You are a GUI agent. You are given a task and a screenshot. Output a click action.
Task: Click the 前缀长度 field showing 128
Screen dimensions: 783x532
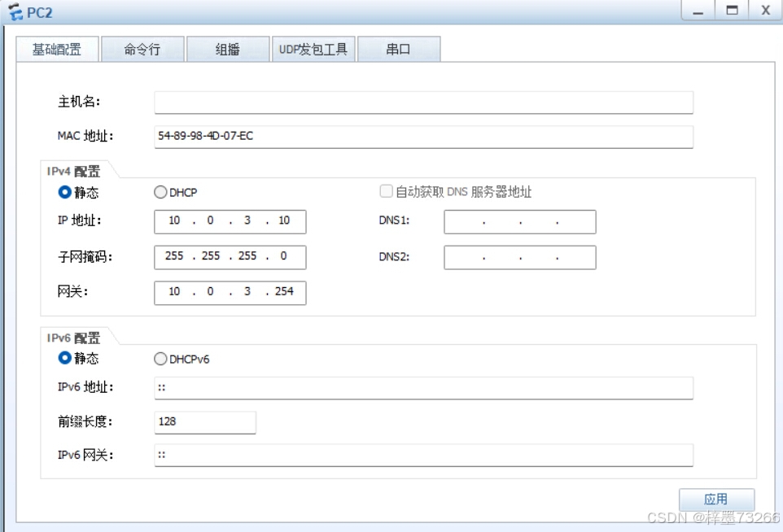click(x=205, y=422)
